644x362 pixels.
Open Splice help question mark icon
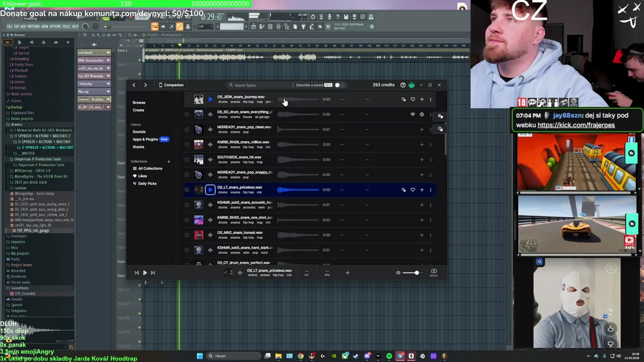point(403,85)
